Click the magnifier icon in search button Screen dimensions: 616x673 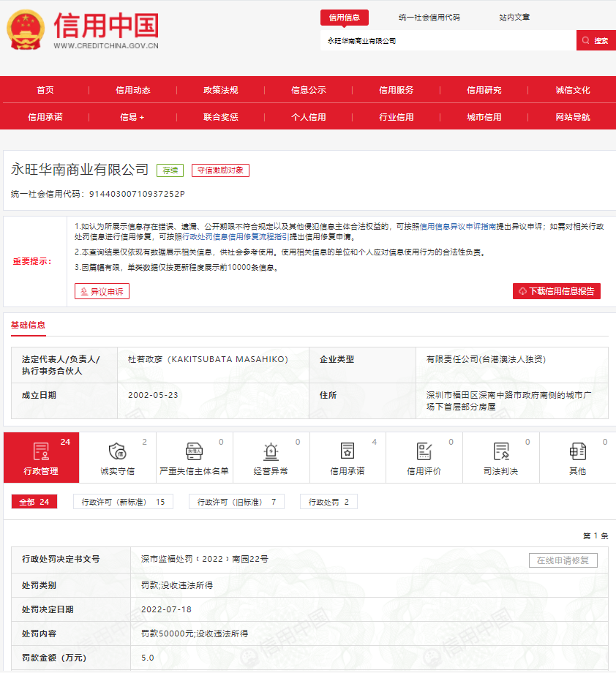coord(585,40)
